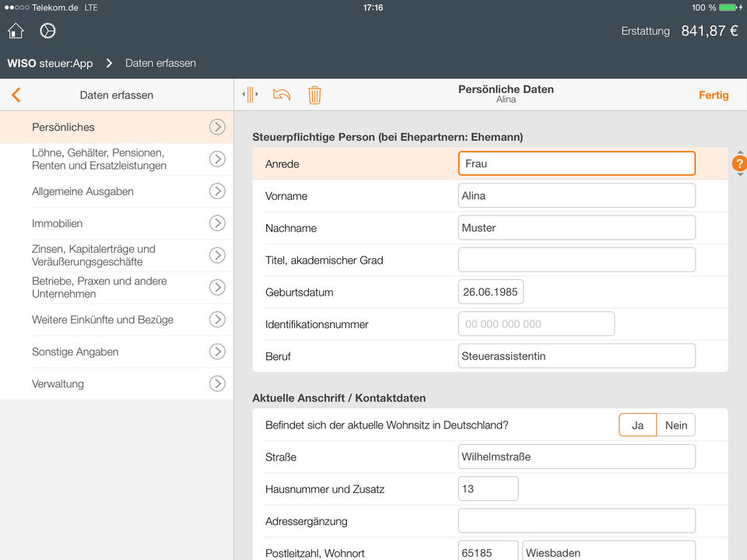Click Daten erfassen breadcrumb link
The image size is (747, 560).
pos(160,63)
